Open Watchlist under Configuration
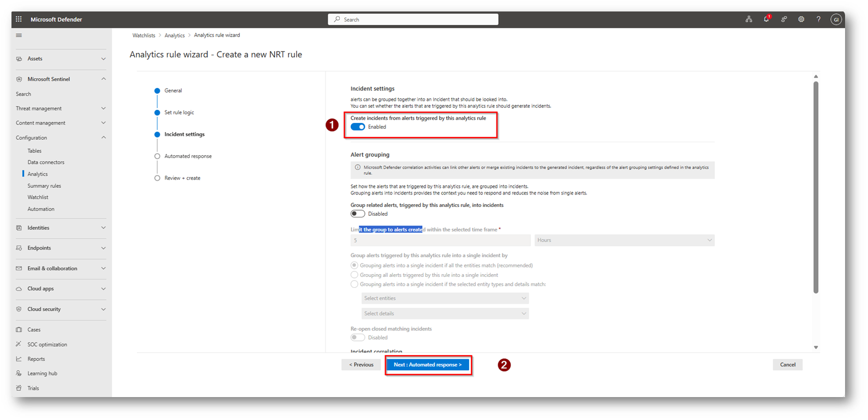This screenshot has height=420, width=868. 38,197
